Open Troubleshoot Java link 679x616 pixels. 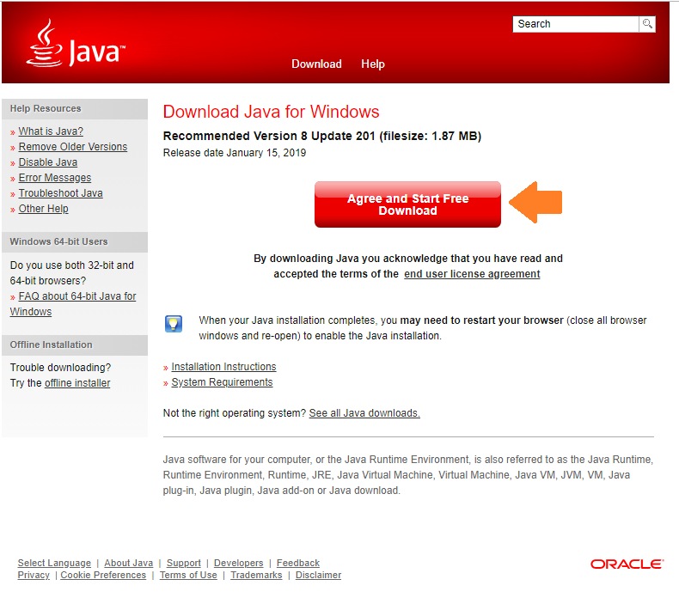click(x=60, y=193)
